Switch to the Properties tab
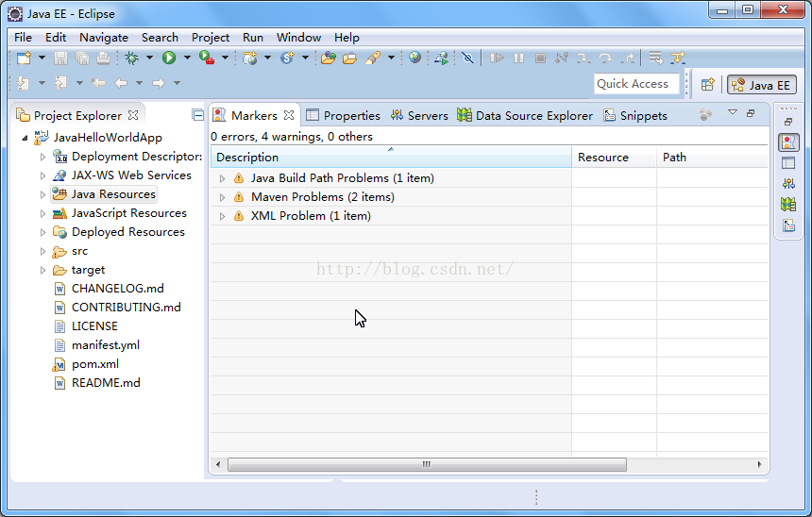This screenshot has width=812, height=517. coord(343,115)
